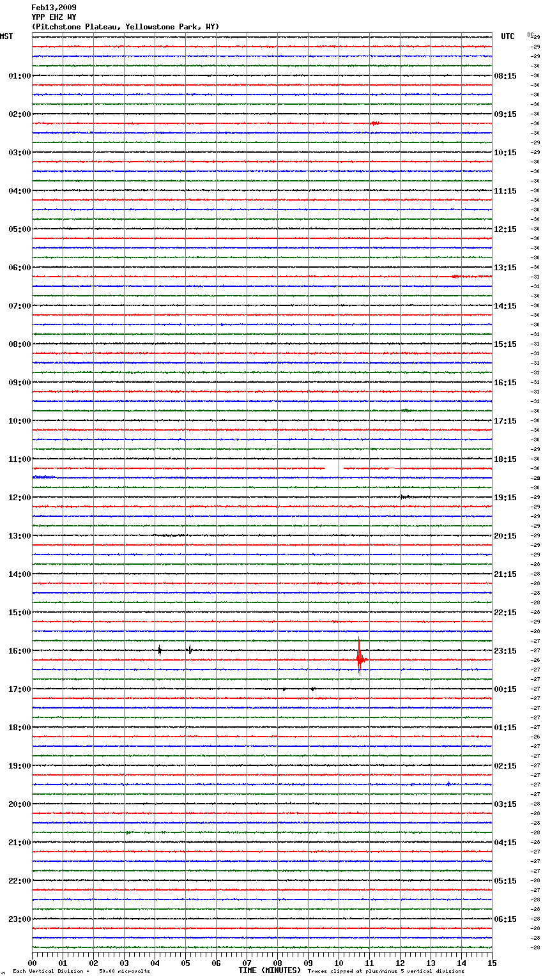Select the 09:00 MST time label
Viewport: 543px width, 980px height.
(20, 383)
